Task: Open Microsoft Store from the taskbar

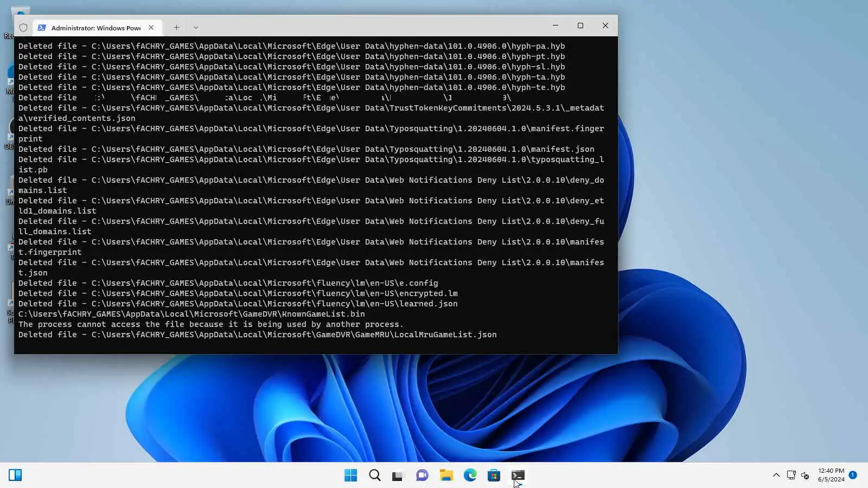Action: (x=494, y=476)
